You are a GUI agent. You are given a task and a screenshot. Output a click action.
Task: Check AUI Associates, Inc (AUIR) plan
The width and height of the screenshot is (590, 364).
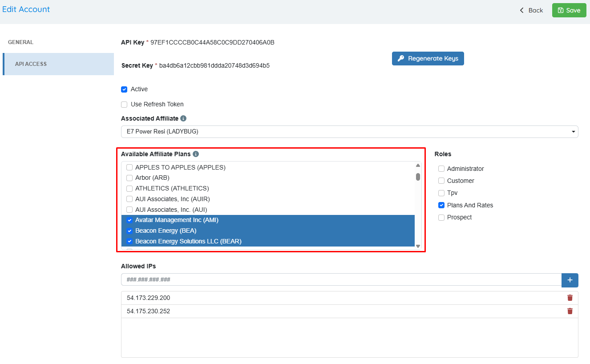[x=129, y=199]
